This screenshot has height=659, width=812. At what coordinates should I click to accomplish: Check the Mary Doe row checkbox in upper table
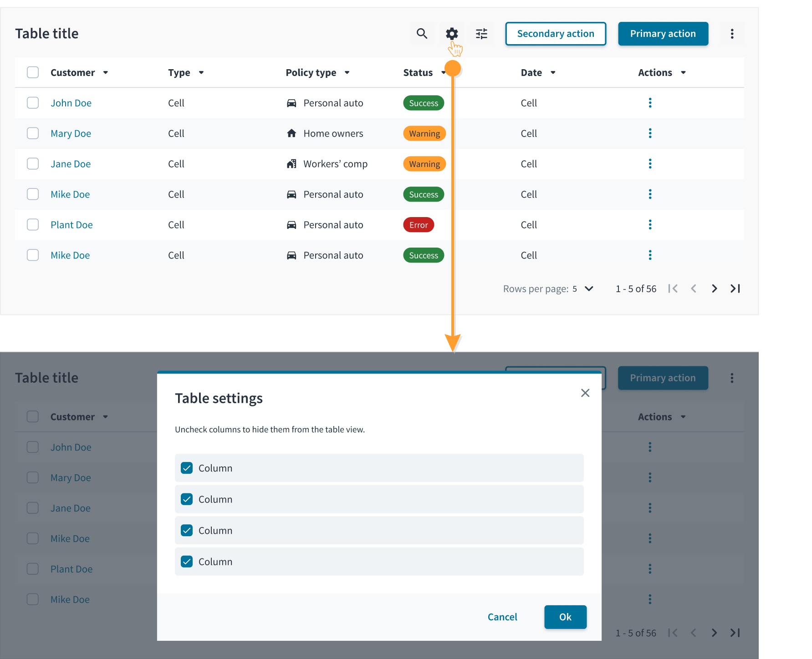(x=33, y=133)
